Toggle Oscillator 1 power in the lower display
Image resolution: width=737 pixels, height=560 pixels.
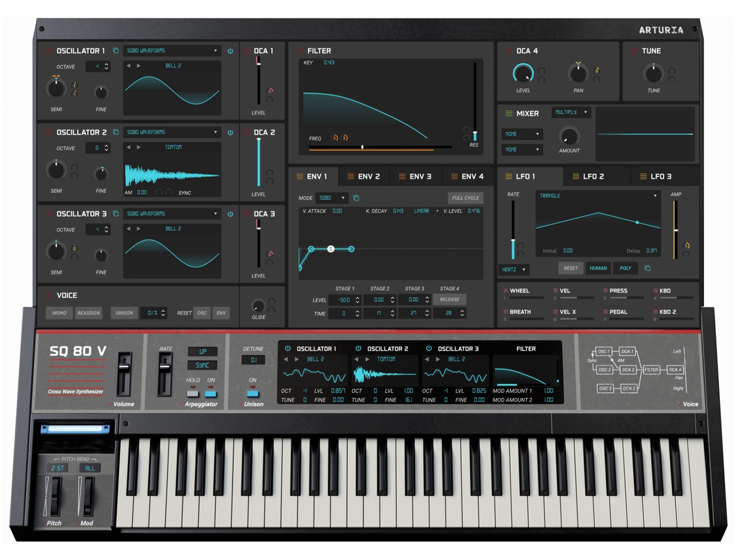tap(288, 348)
